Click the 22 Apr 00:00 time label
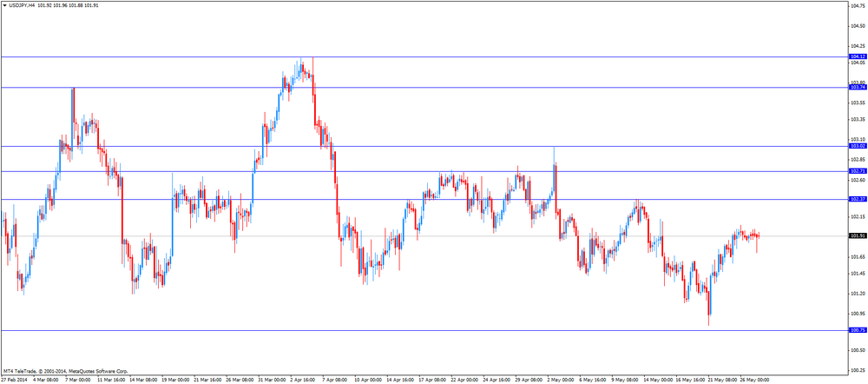The image size is (868, 384). [465, 381]
